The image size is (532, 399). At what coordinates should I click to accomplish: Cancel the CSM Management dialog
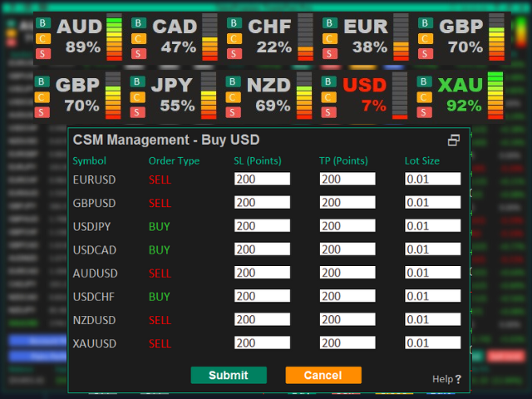(323, 375)
